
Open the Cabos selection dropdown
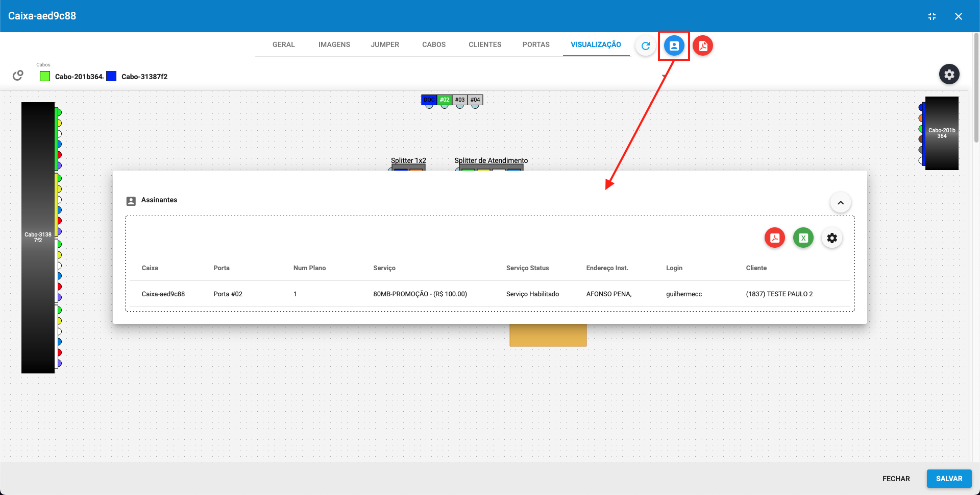click(x=663, y=76)
